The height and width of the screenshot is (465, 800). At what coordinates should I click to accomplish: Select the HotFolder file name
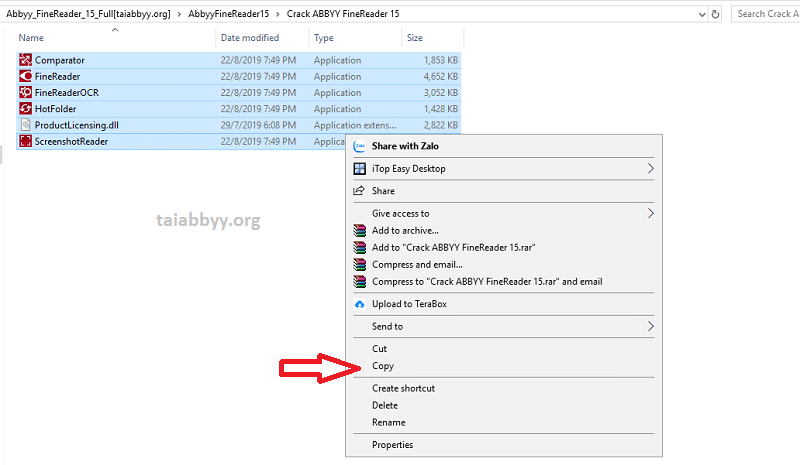click(x=55, y=109)
